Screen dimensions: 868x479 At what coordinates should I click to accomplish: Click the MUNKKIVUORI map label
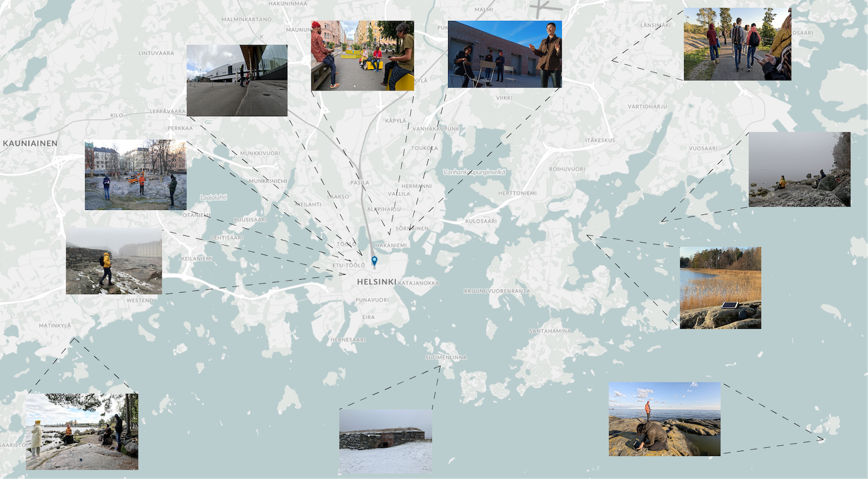[x=260, y=153]
